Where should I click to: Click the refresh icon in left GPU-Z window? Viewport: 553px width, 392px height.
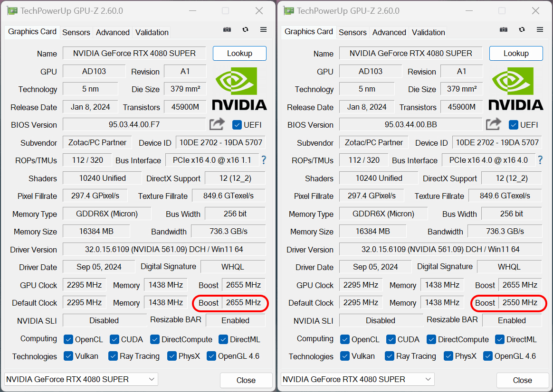[x=245, y=29]
